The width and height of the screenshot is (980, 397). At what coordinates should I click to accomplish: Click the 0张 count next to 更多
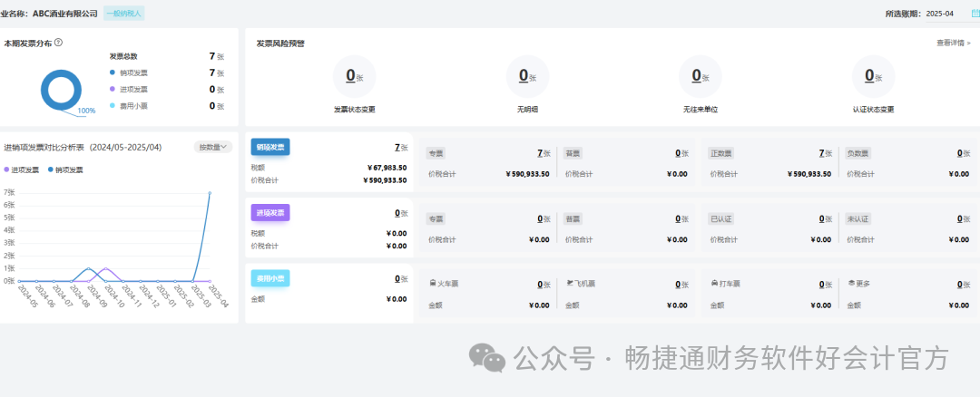[963, 285]
